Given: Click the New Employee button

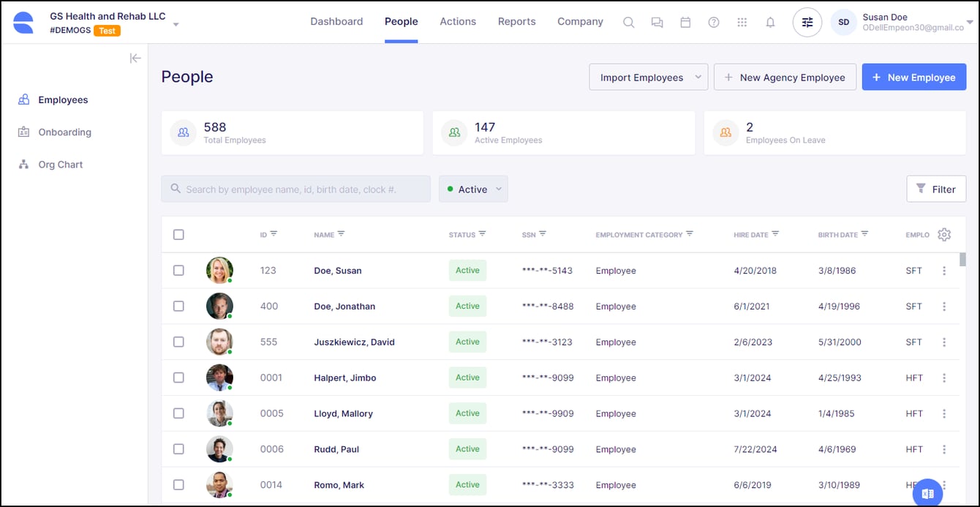Looking at the screenshot, I should [x=913, y=78].
